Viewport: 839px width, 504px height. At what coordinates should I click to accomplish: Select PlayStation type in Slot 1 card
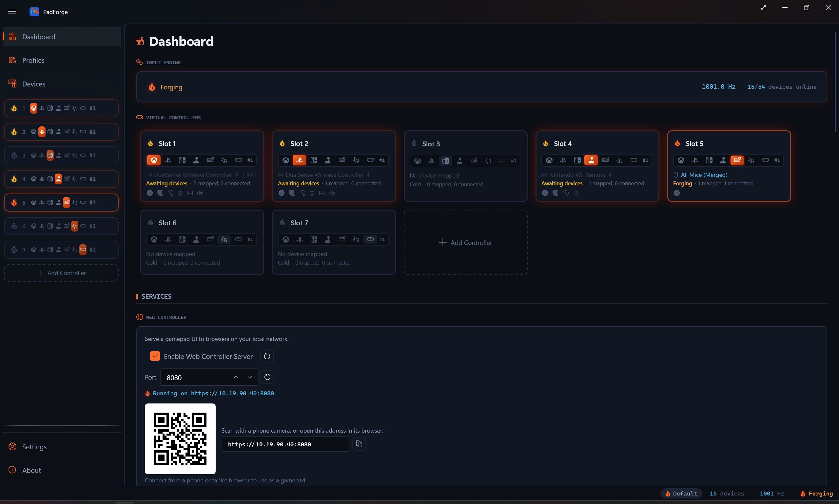(x=168, y=160)
